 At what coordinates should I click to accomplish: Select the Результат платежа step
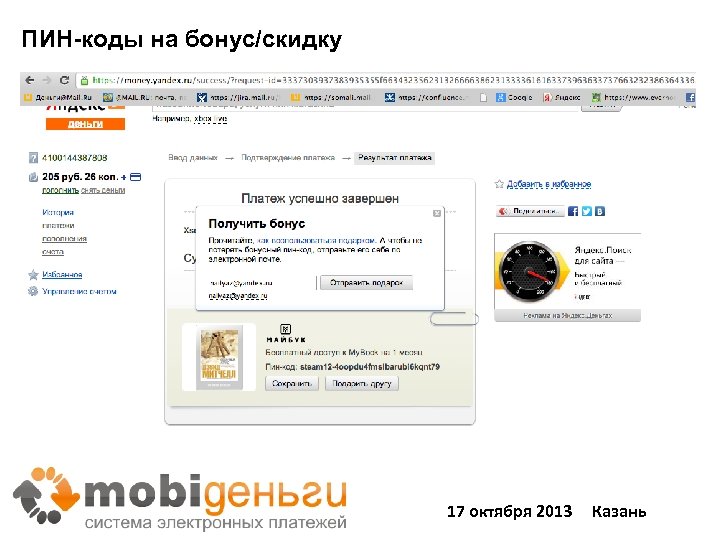coord(394,158)
